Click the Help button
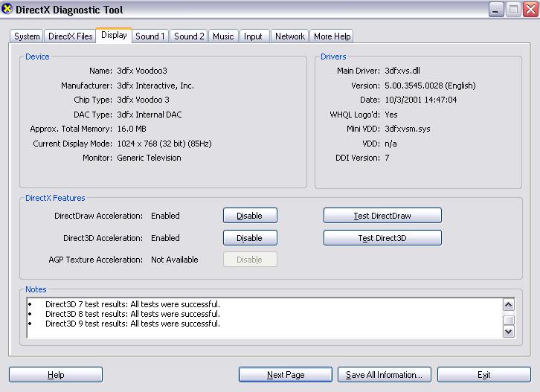 pos(56,374)
